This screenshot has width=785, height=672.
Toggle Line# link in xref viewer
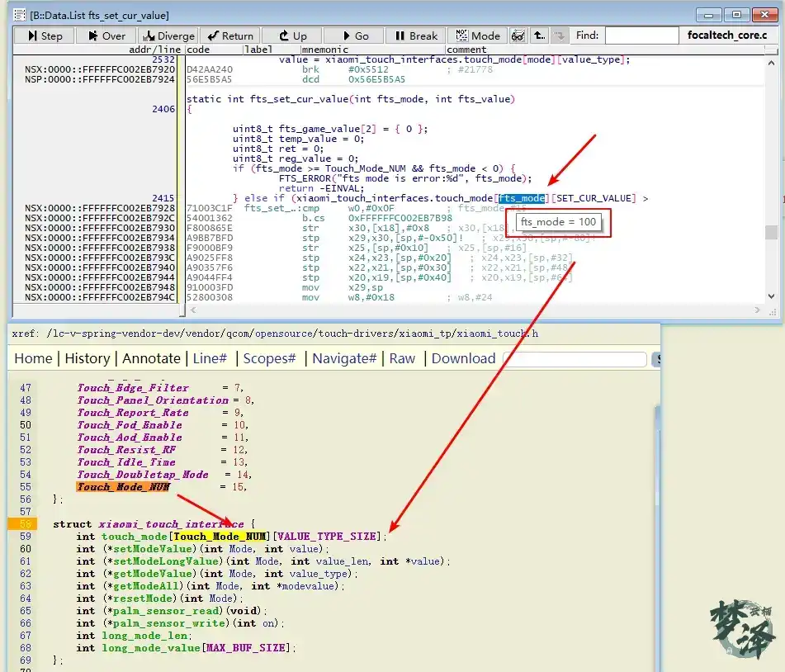point(210,358)
